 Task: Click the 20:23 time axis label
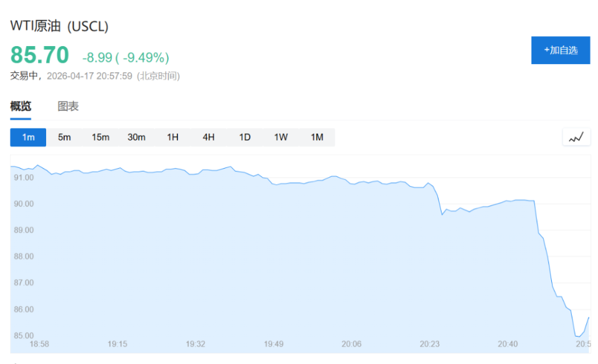pos(430,344)
